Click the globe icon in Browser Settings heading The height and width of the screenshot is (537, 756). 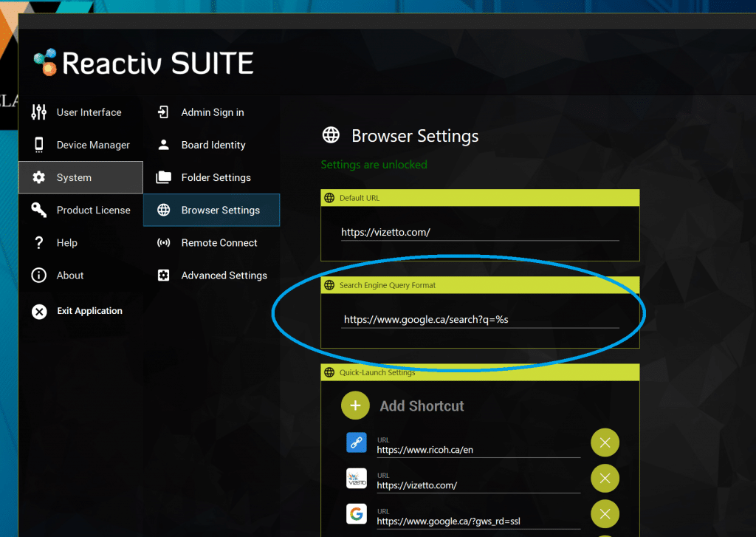point(331,135)
